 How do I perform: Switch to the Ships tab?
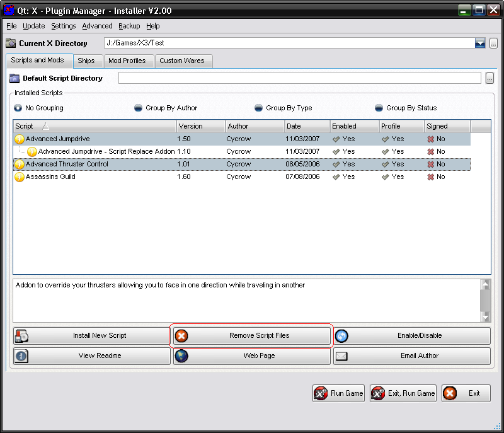coord(88,61)
